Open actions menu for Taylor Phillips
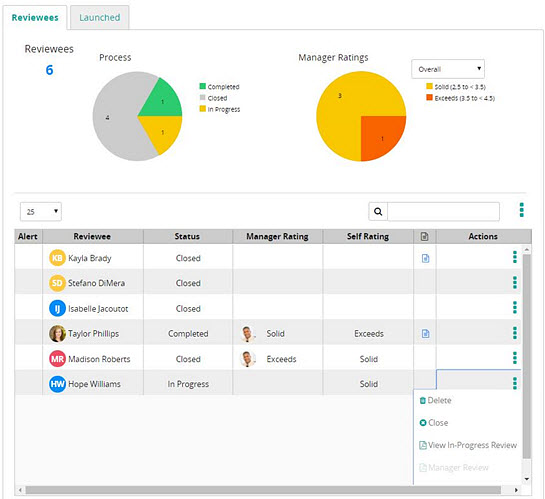The image size is (545, 499). point(515,333)
